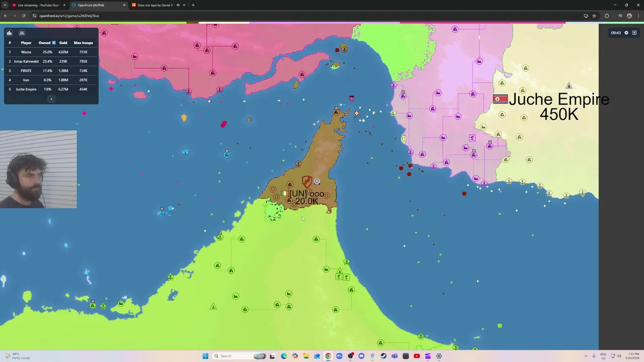Screen dimensions: 644x362
Task: Close the OpenFront (ALPHA) tab
Action: tap(124, 5)
